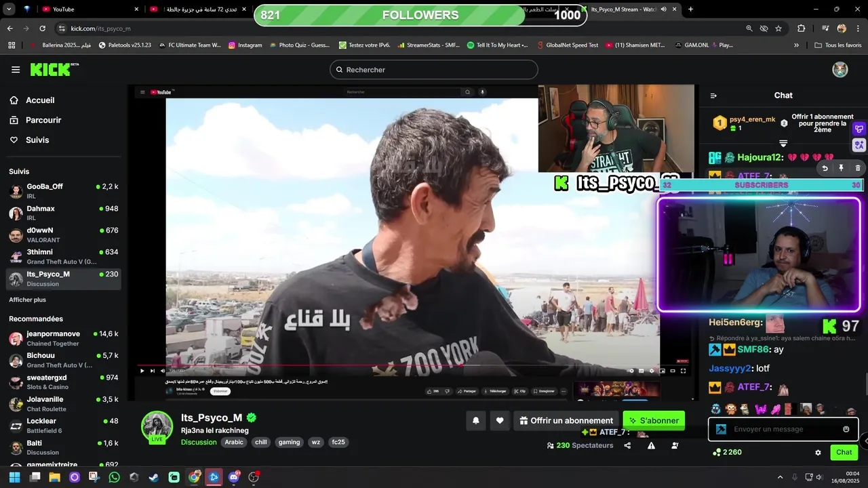Go to the Kick logo homepage
The image size is (868, 488).
(54, 69)
